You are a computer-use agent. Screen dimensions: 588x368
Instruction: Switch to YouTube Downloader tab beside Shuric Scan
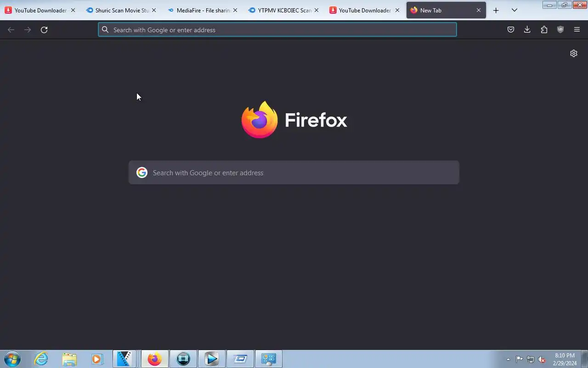[x=40, y=10]
